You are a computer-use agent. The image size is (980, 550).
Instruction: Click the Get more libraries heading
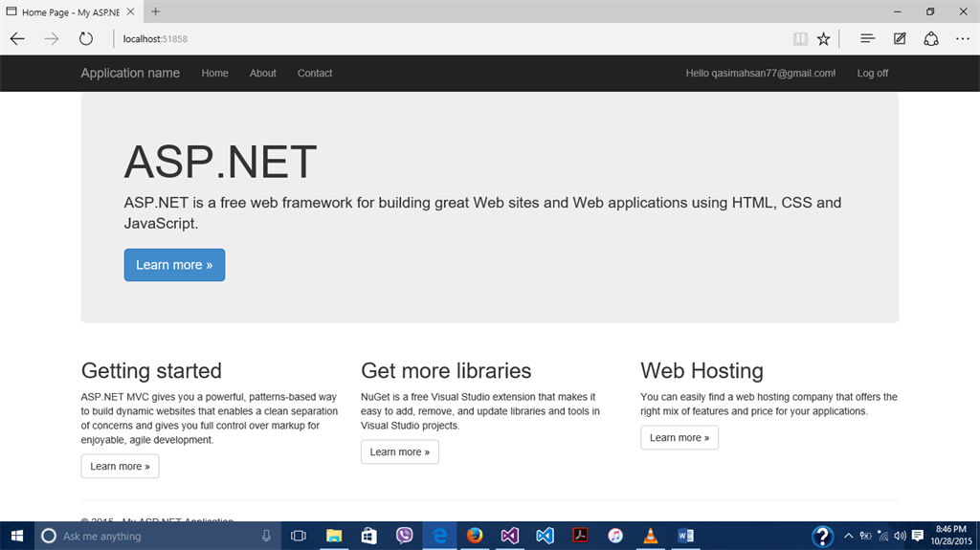click(446, 370)
